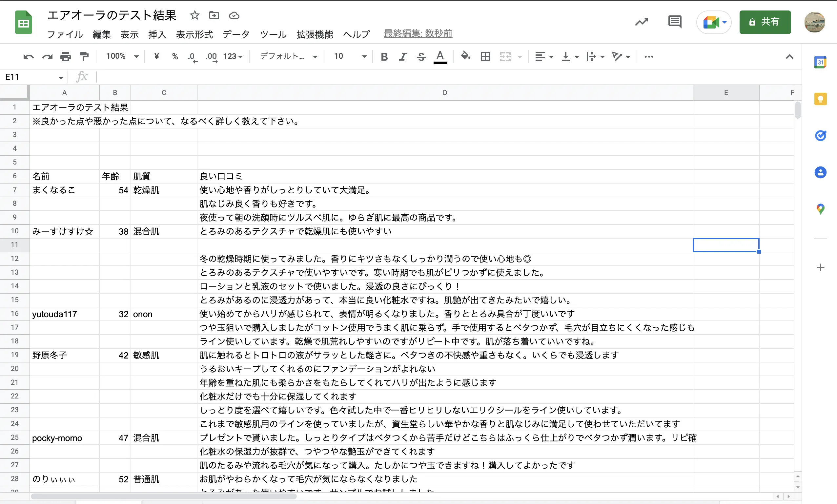Print the spreadsheet
837x504 pixels.
point(66,56)
